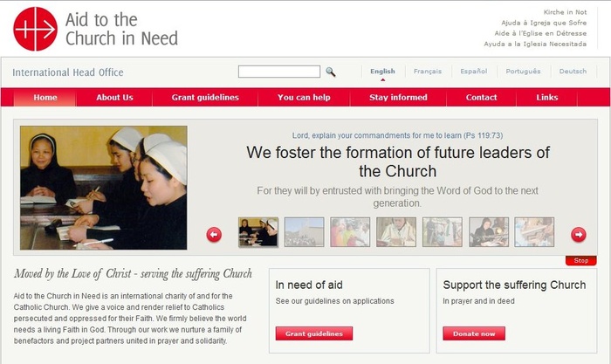Image resolution: width=611 pixels, height=364 pixels.
Task: Switch language to Deutsch
Action: (x=573, y=72)
